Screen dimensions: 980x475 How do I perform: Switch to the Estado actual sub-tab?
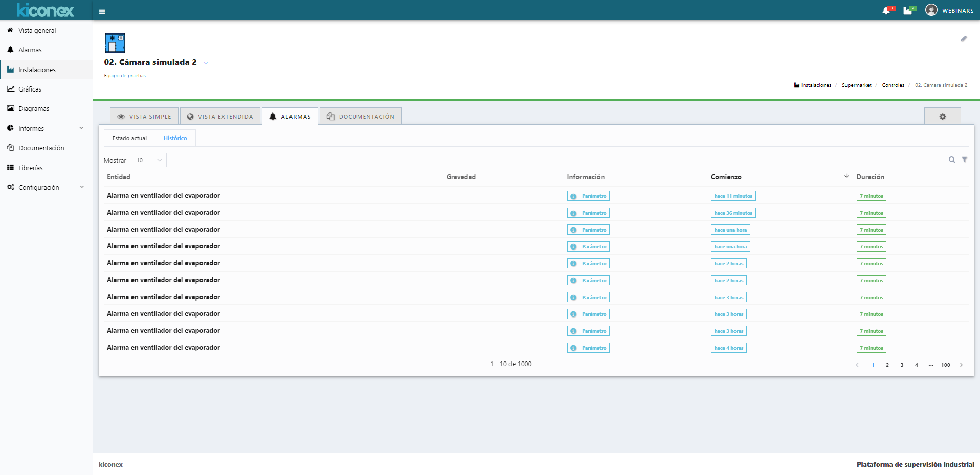click(129, 138)
